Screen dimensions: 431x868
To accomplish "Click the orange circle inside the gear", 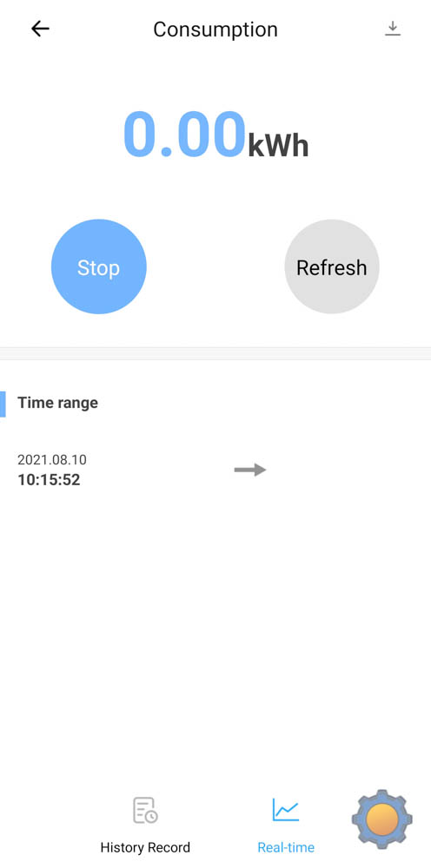I will [381, 819].
